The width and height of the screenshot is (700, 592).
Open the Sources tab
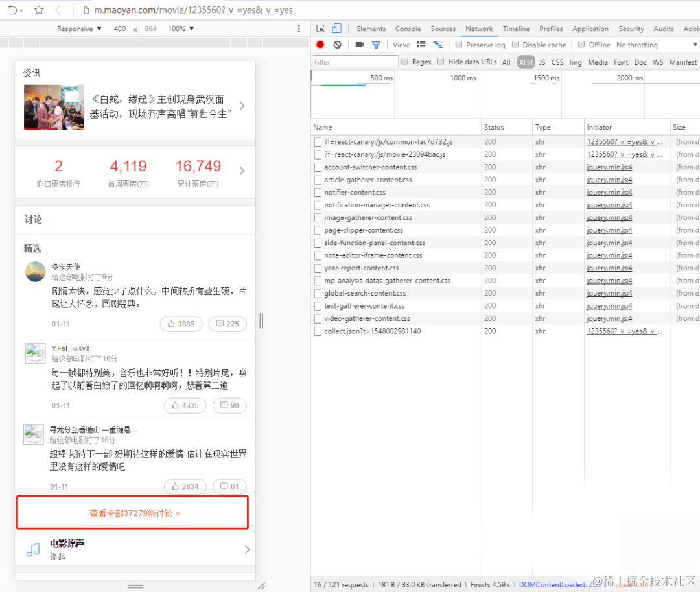coord(443,29)
